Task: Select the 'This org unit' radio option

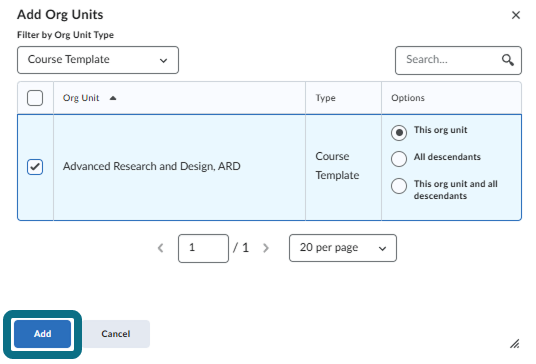Action: pyautogui.click(x=399, y=133)
